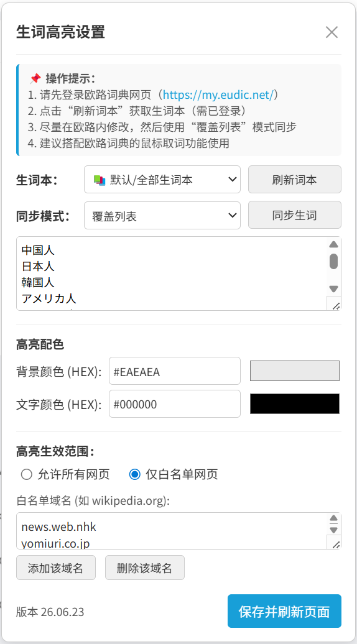Expand the 覆盖列表 sync mode dropdown

point(162,215)
